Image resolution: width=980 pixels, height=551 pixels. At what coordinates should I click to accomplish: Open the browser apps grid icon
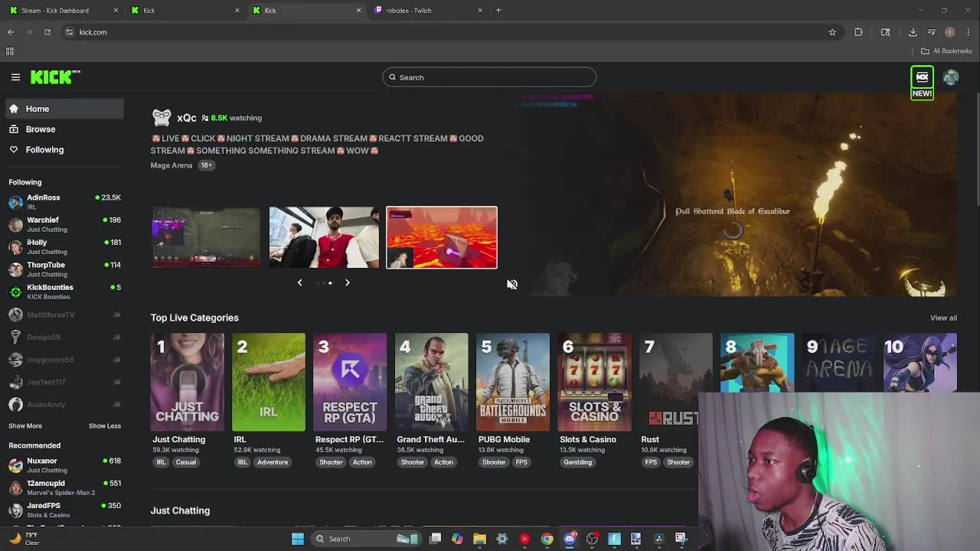point(10,51)
